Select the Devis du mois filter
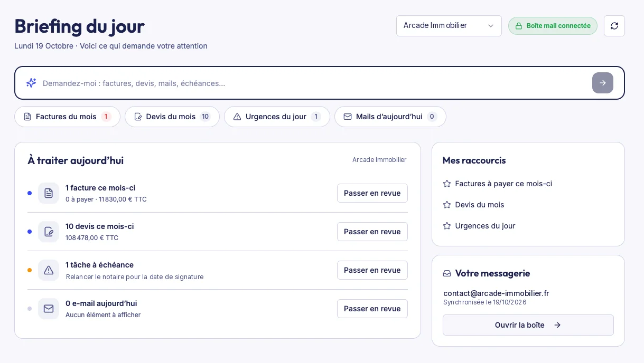The height and width of the screenshot is (363, 644). coord(172,117)
